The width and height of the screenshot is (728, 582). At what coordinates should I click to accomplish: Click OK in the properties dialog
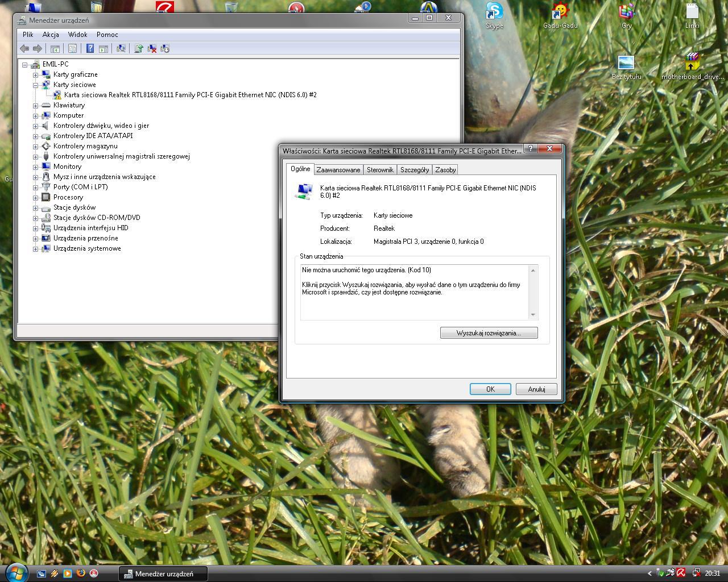click(x=490, y=389)
